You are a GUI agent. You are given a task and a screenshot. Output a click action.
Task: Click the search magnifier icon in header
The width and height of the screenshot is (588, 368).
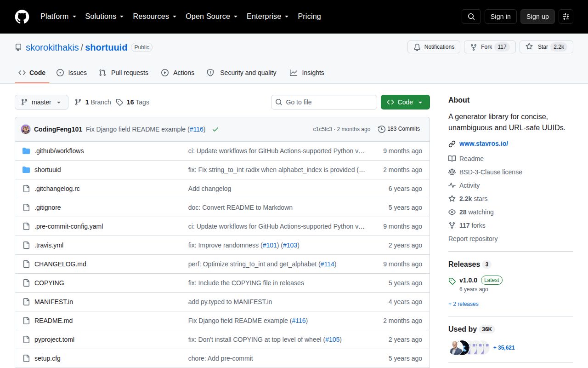click(x=471, y=17)
